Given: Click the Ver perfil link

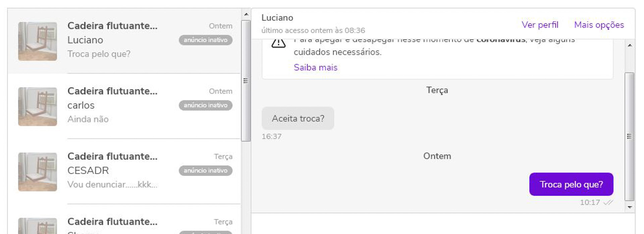Looking at the screenshot, I should tap(540, 25).
